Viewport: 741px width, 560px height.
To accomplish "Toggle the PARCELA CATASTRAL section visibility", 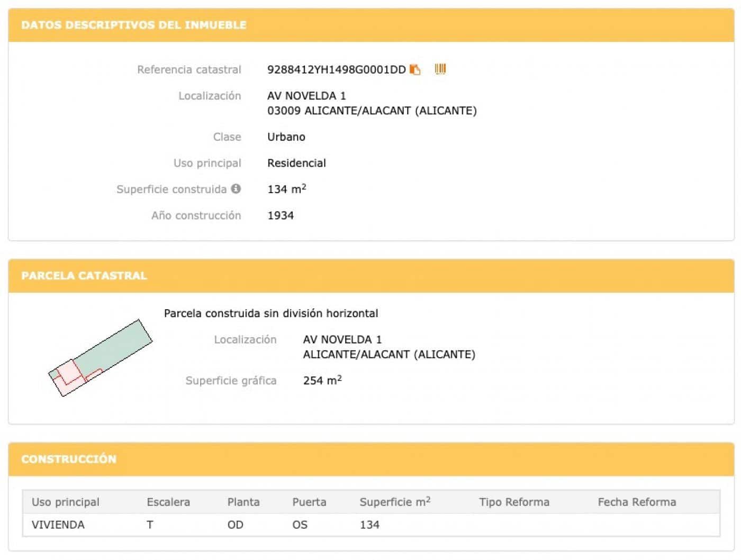I will click(x=85, y=275).
